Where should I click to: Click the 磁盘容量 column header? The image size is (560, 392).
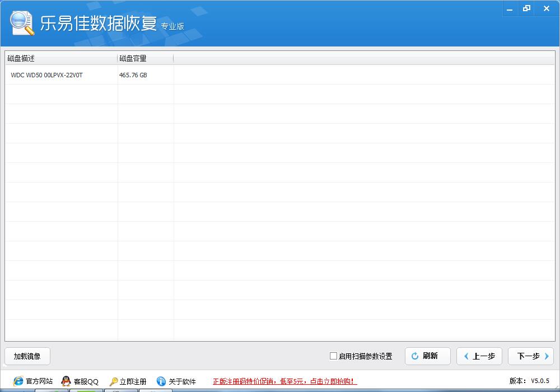coord(133,58)
